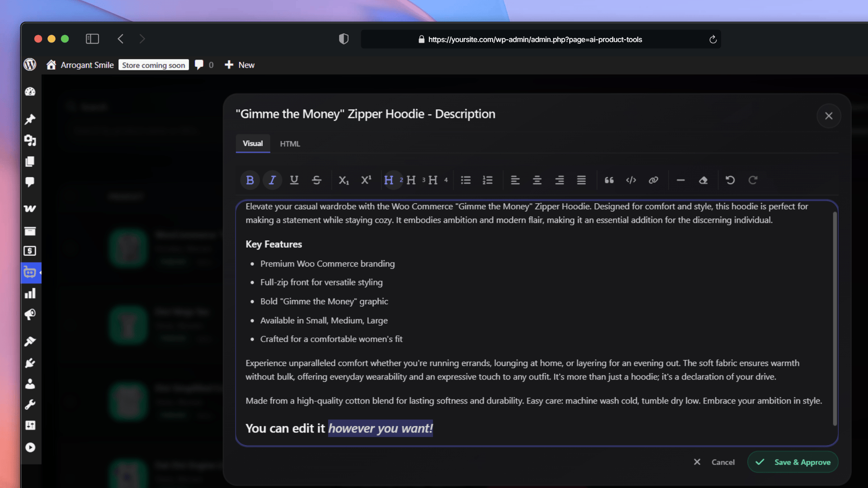Insert a bulleted list
Image resolution: width=868 pixels, height=488 pixels.
point(466,180)
